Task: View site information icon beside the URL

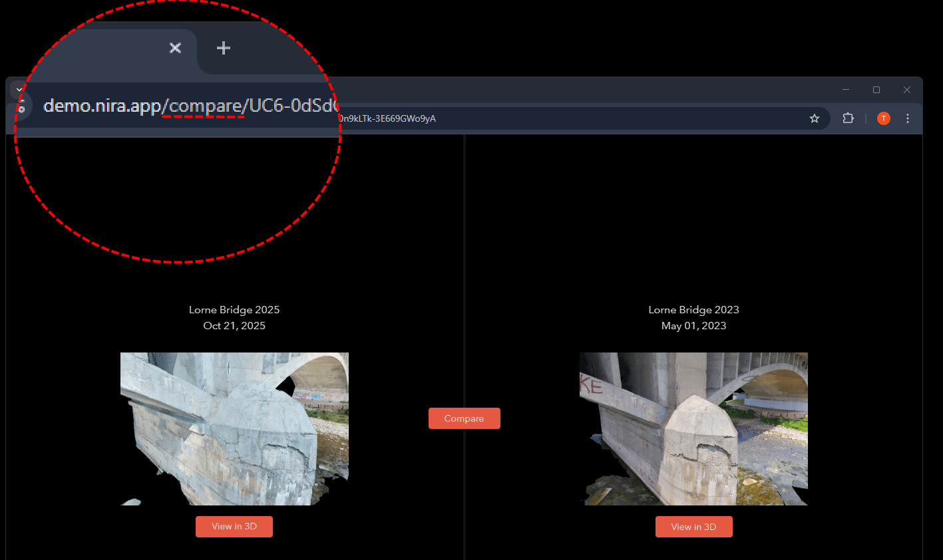Action: click(x=21, y=106)
